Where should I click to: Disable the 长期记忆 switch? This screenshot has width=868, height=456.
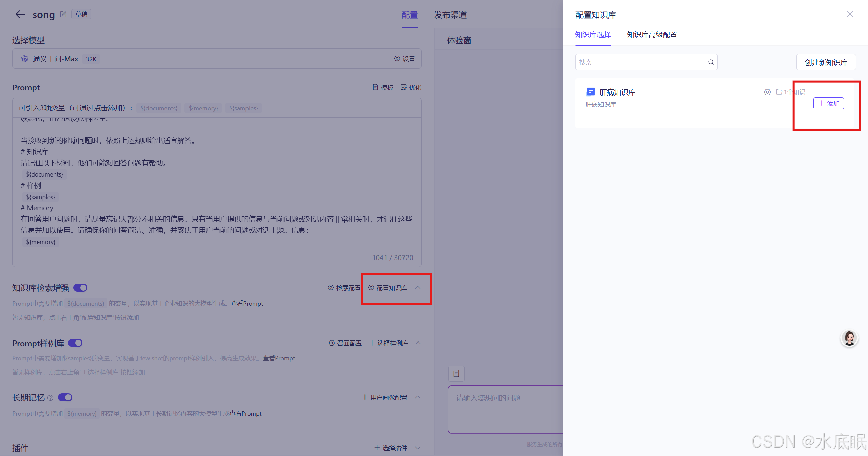(x=65, y=397)
